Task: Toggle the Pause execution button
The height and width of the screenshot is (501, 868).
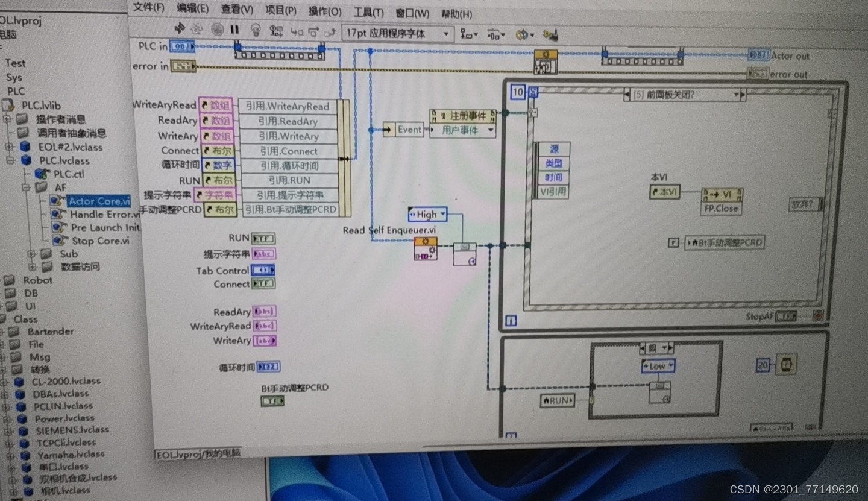Action: point(235,30)
